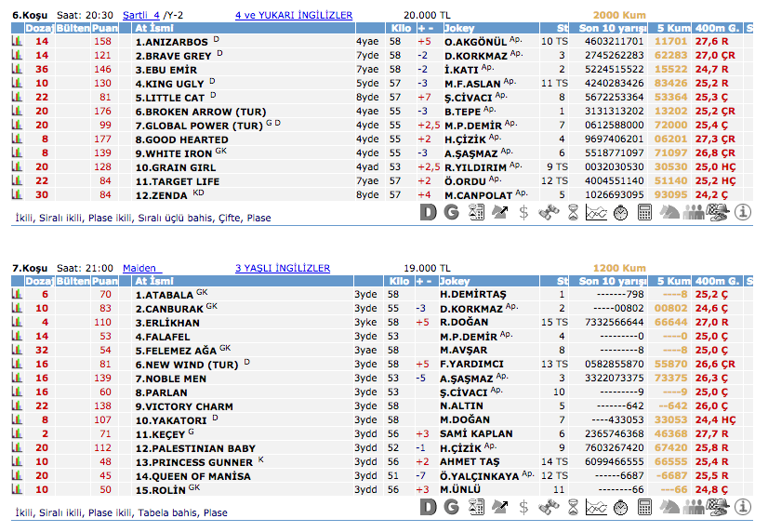Open the calculator icon below race 6
Screen dimensions: 768x532
pos(644,212)
